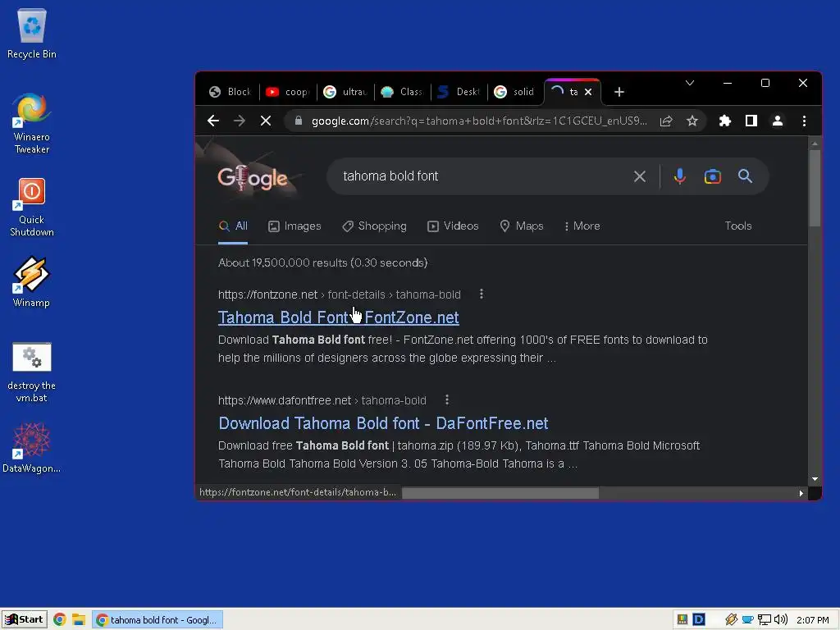Search by image with camera icon
Image resolution: width=840 pixels, height=630 pixels.
[x=713, y=176]
